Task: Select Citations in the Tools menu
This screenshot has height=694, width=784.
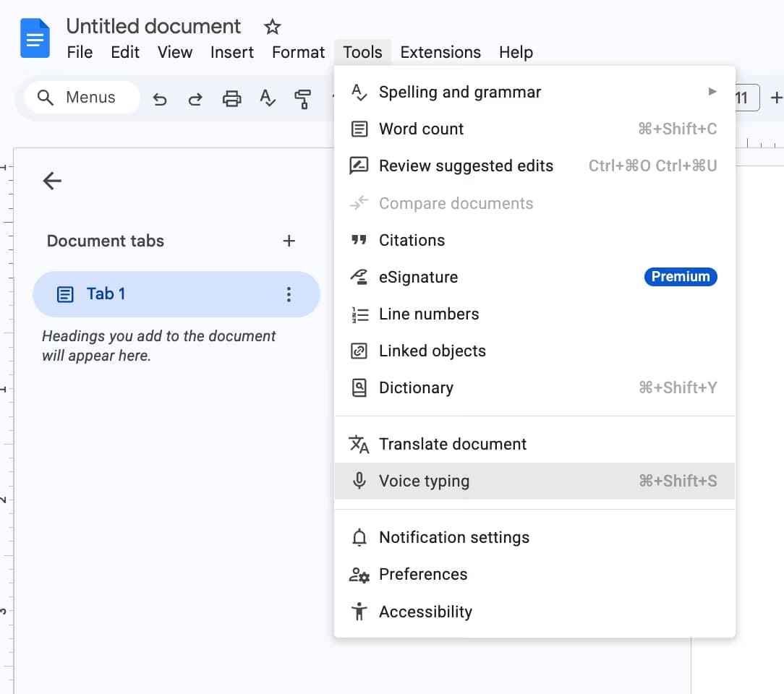Action: point(534,240)
